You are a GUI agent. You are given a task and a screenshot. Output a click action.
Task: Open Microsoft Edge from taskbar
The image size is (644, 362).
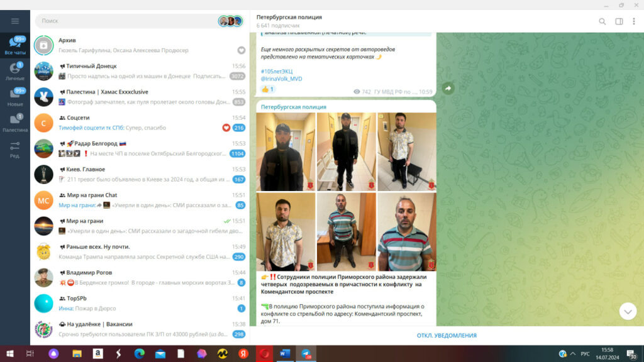tap(139, 354)
